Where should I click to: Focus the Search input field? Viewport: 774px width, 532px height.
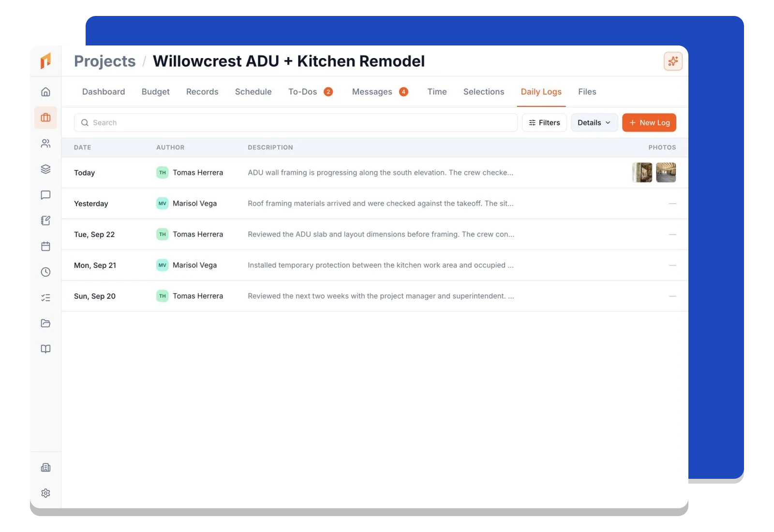tap(296, 122)
